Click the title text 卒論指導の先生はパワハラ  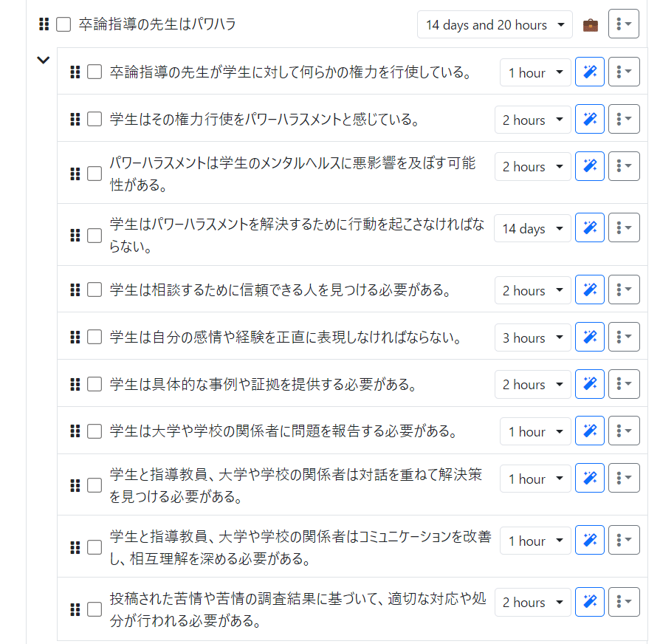pos(157,24)
